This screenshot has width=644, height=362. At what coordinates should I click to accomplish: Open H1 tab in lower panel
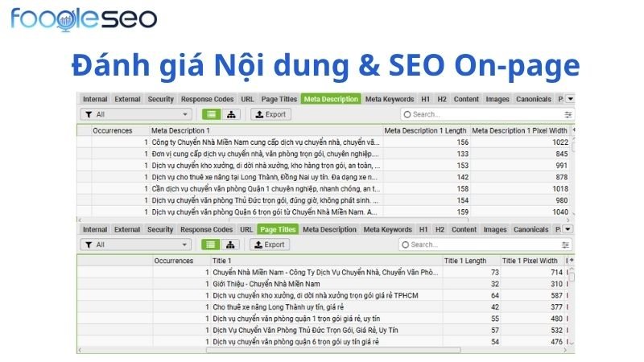[423, 229]
